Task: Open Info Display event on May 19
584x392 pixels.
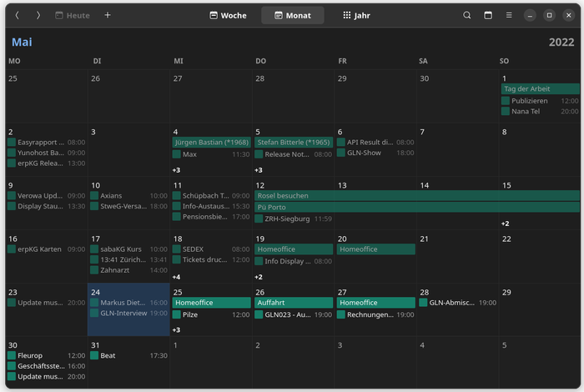Action: 294,261
